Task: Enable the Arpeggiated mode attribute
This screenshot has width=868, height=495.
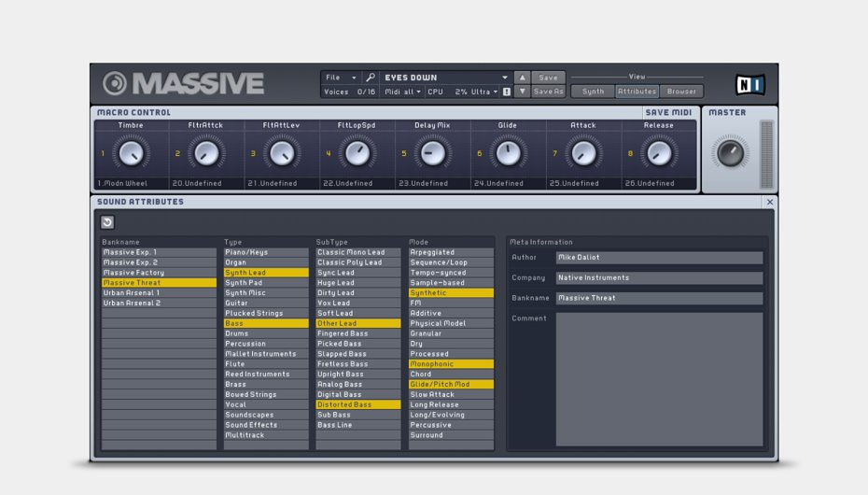Action: (x=451, y=252)
